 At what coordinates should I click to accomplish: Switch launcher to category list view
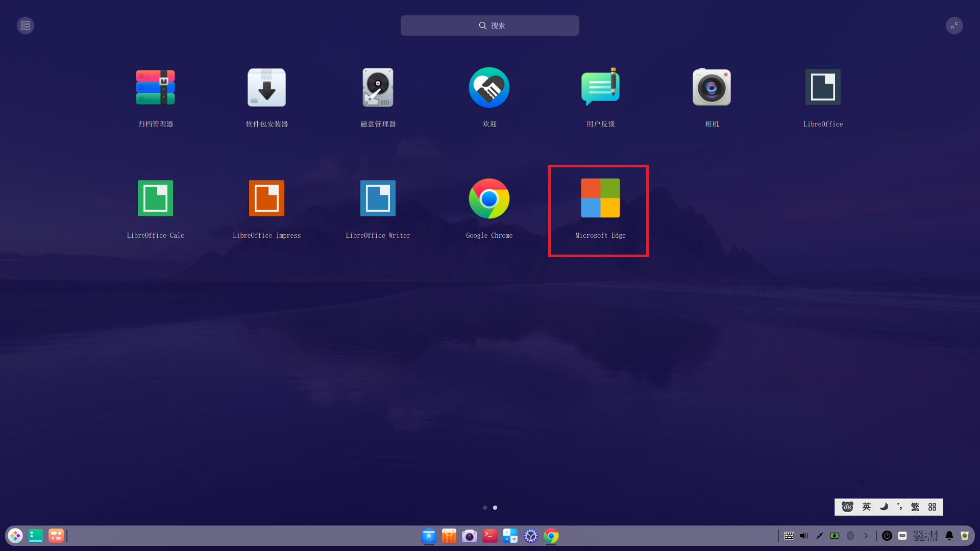[x=26, y=26]
